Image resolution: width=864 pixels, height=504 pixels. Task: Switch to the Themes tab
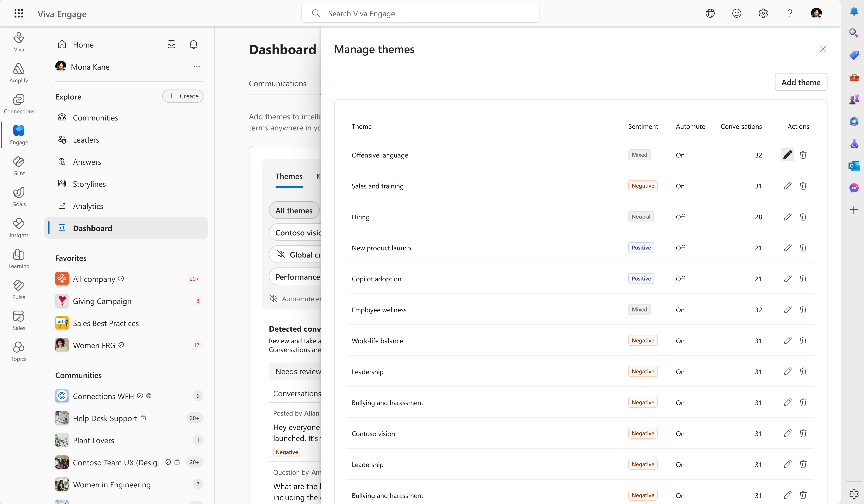(289, 176)
